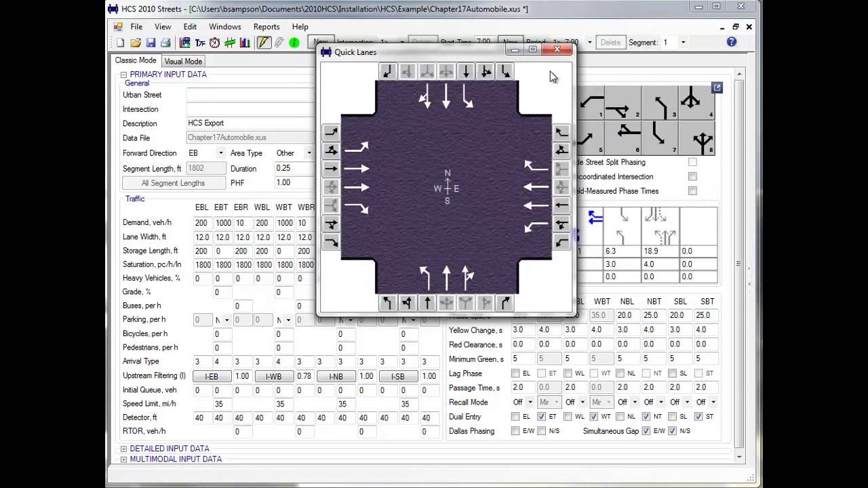Open Recall Mode dropdown for NBL
The image size is (868, 488).
click(635, 402)
